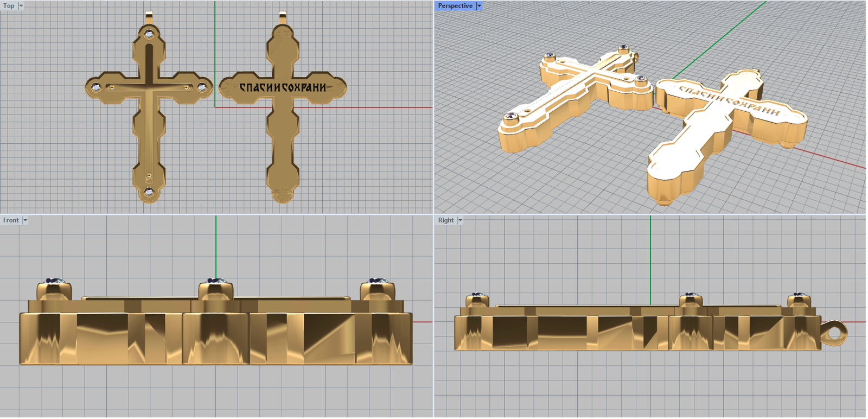This screenshot has height=419, width=868.
Task: Expand the Perspective viewport menu arrow
Action: point(479,6)
